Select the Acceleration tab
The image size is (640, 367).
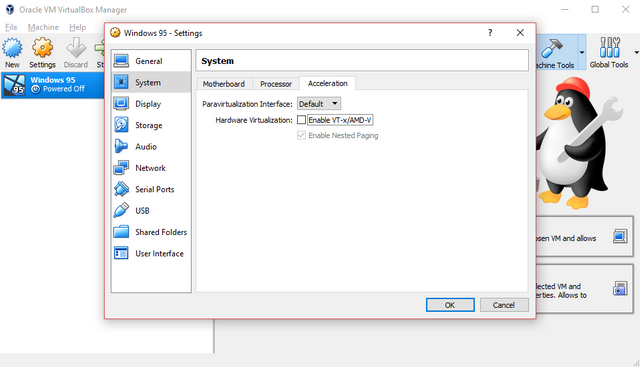pos(328,83)
